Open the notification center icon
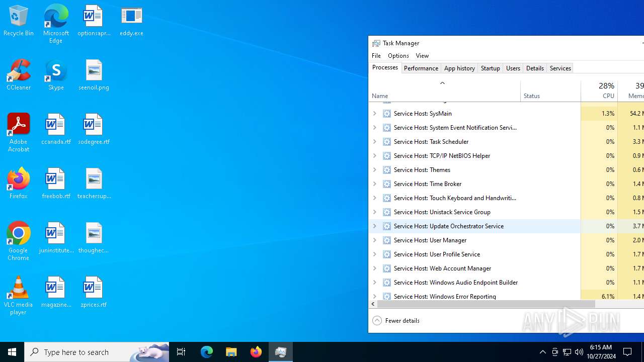Screen dimensions: 644x362 pyautogui.click(x=628, y=352)
